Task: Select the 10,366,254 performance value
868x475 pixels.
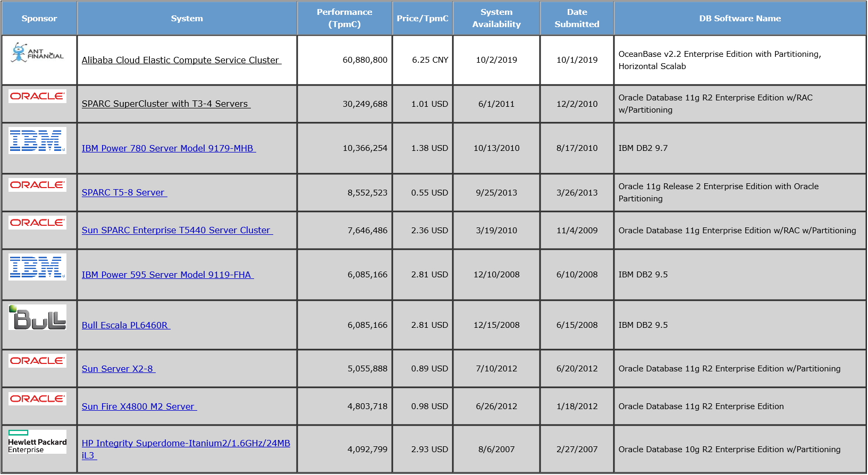Action: tap(365, 148)
